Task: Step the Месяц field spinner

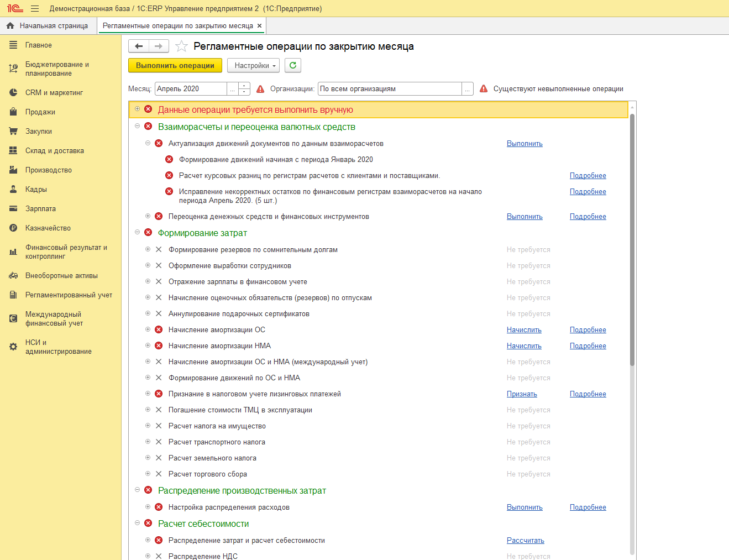Action: tap(244, 88)
